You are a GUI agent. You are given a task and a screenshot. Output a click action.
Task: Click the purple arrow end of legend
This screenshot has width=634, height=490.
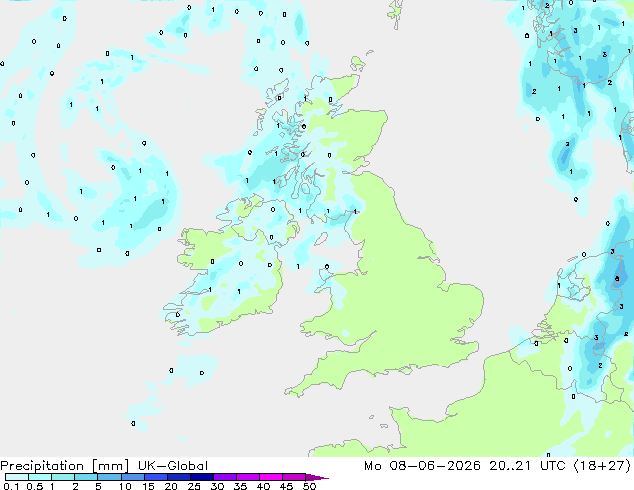tap(317, 478)
